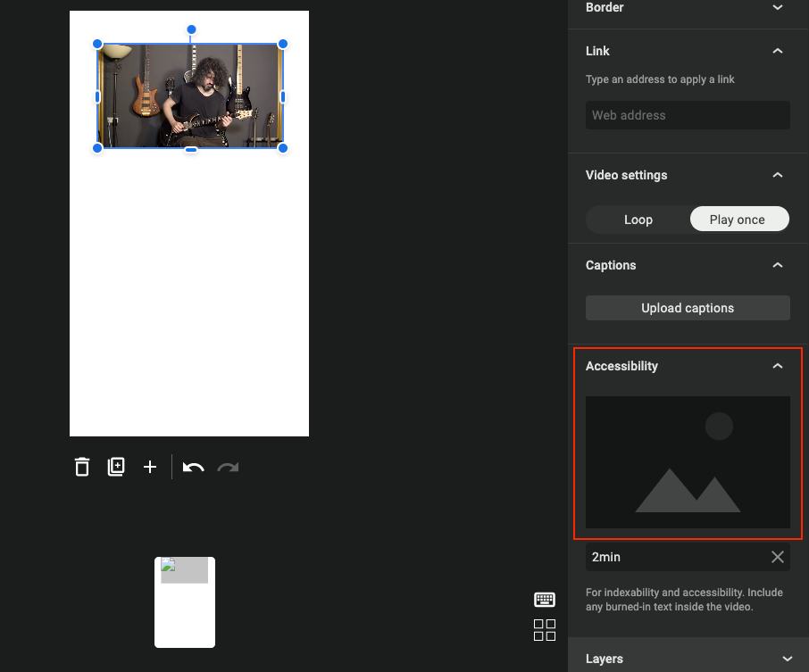Click the Upload captions button

pos(688,308)
